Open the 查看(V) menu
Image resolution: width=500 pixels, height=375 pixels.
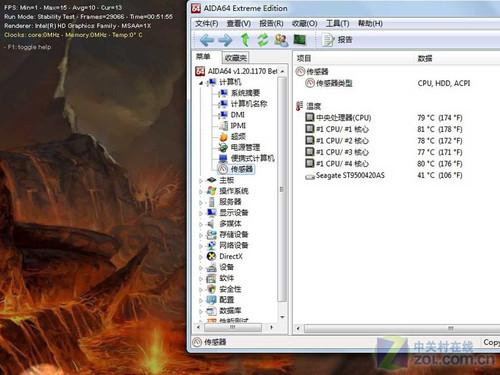click(239, 23)
